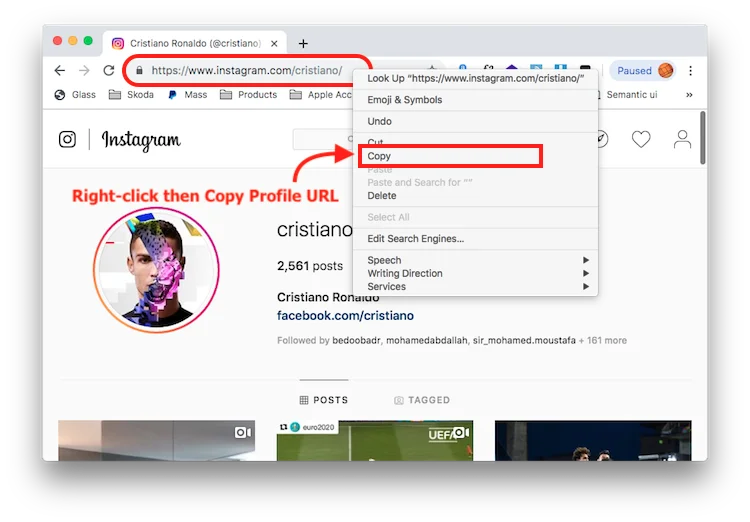This screenshot has height=522, width=750.
Task: Open the Skoda bookmarks folder
Action: (131, 95)
